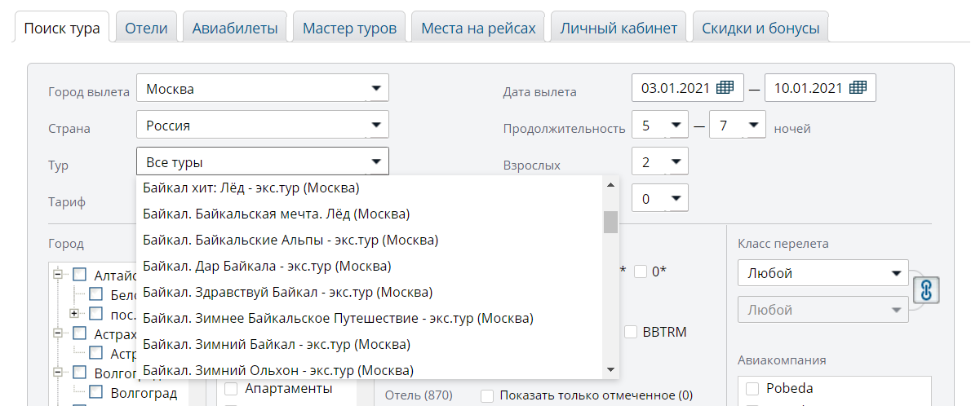This screenshot has height=406, width=980.
Task: Open calendar for departure end date
Action: tap(857, 88)
